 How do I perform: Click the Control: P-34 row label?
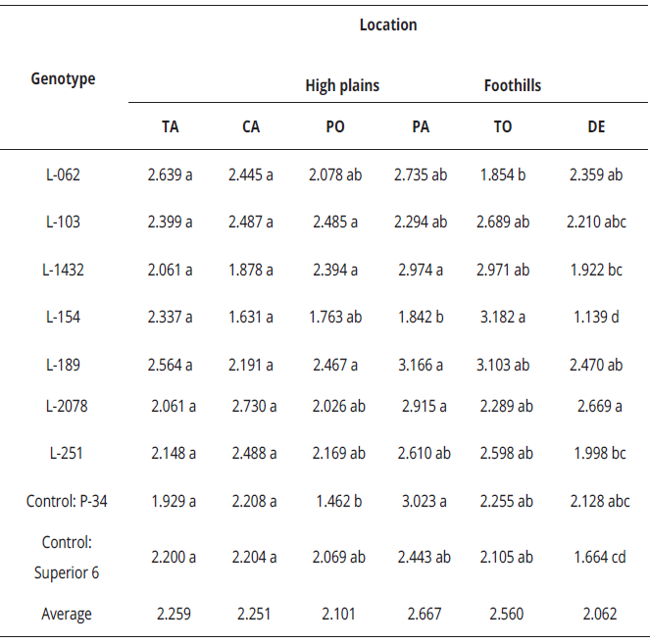point(67,502)
